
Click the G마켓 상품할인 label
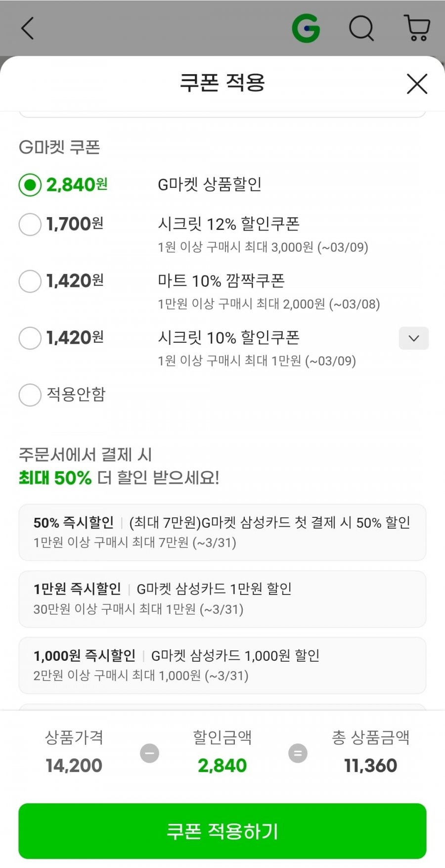[210, 184]
